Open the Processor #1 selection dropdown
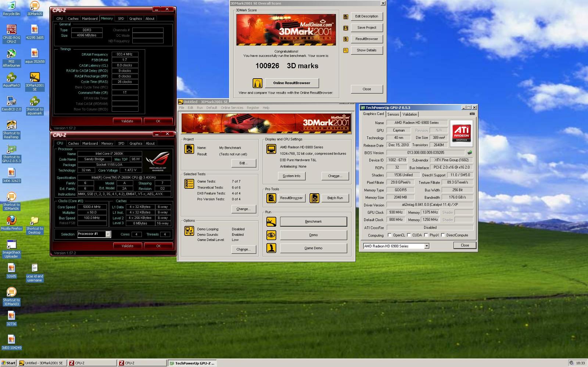The height and width of the screenshot is (367, 588). (x=108, y=234)
